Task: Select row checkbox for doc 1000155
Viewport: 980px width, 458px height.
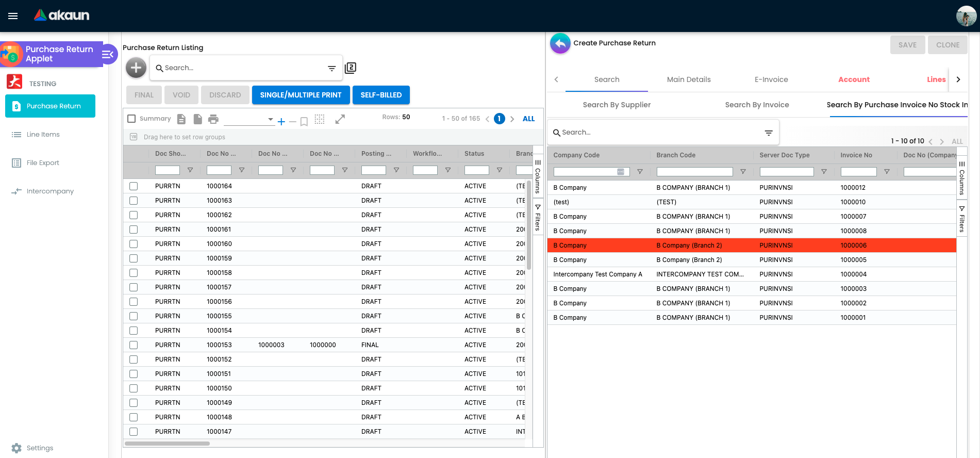Action: click(134, 316)
